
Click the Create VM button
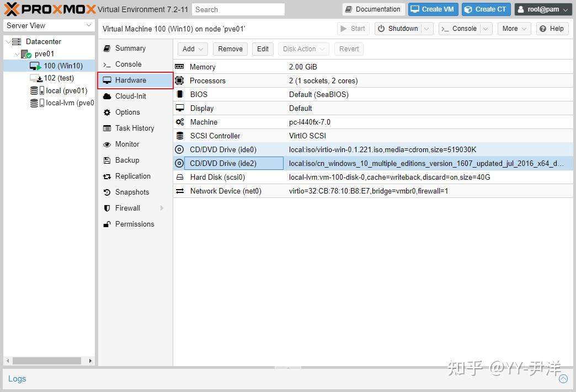(433, 9)
